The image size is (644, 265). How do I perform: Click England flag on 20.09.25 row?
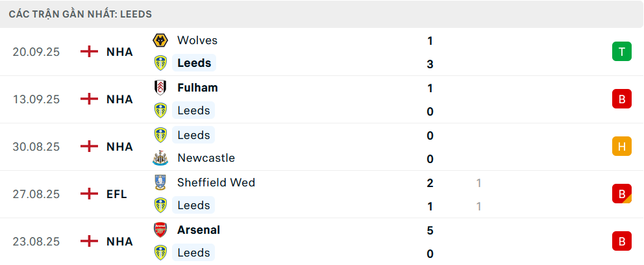(x=89, y=52)
